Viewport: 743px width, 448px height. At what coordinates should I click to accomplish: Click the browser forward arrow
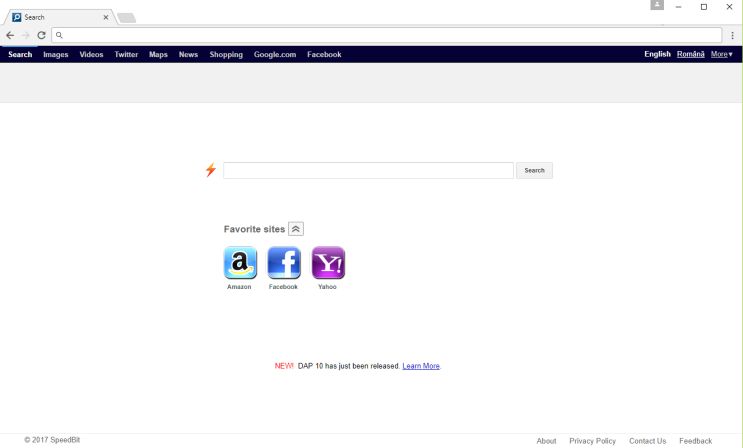(x=26, y=35)
